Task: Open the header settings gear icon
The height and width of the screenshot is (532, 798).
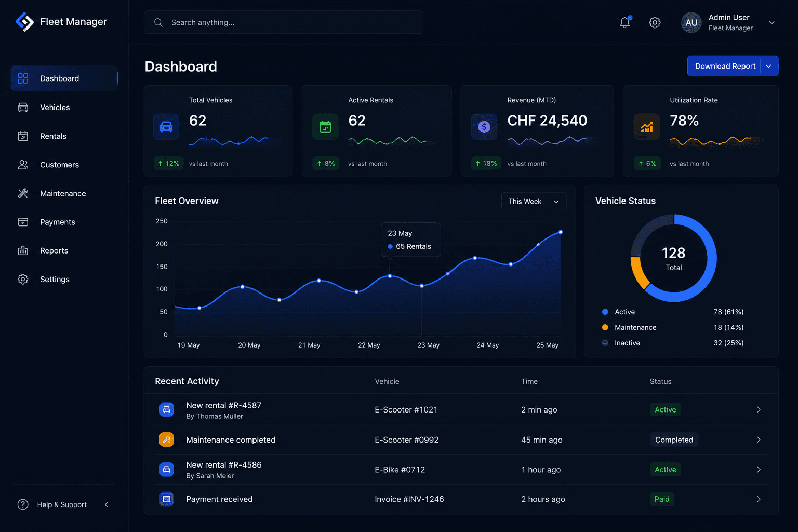Action: pyautogui.click(x=655, y=22)
